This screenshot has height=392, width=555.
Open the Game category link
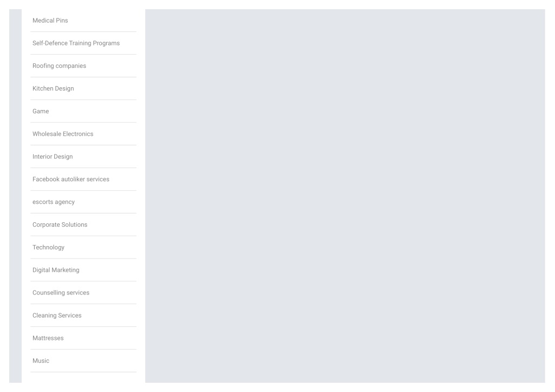41,111
